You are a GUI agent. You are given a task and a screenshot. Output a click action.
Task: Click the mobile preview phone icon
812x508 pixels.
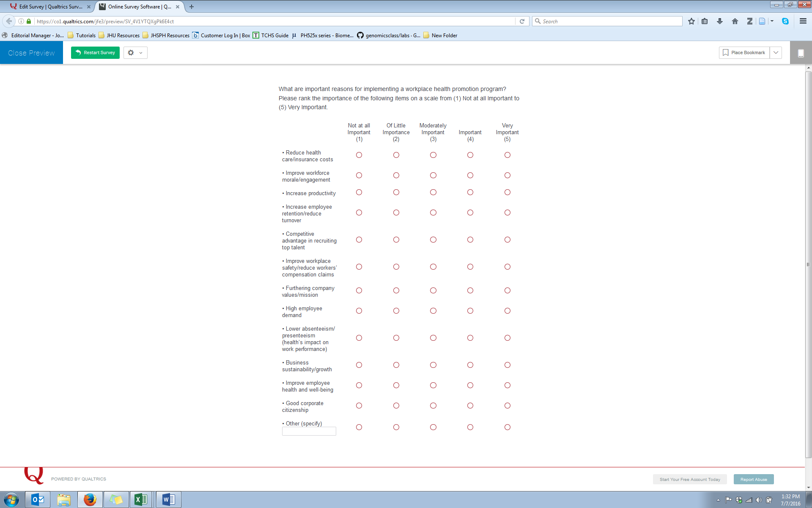click(801, 53)
